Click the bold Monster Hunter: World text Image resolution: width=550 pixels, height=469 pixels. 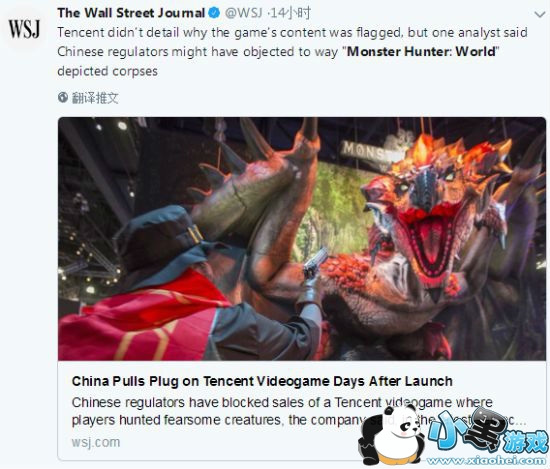[x=421, y=52]
